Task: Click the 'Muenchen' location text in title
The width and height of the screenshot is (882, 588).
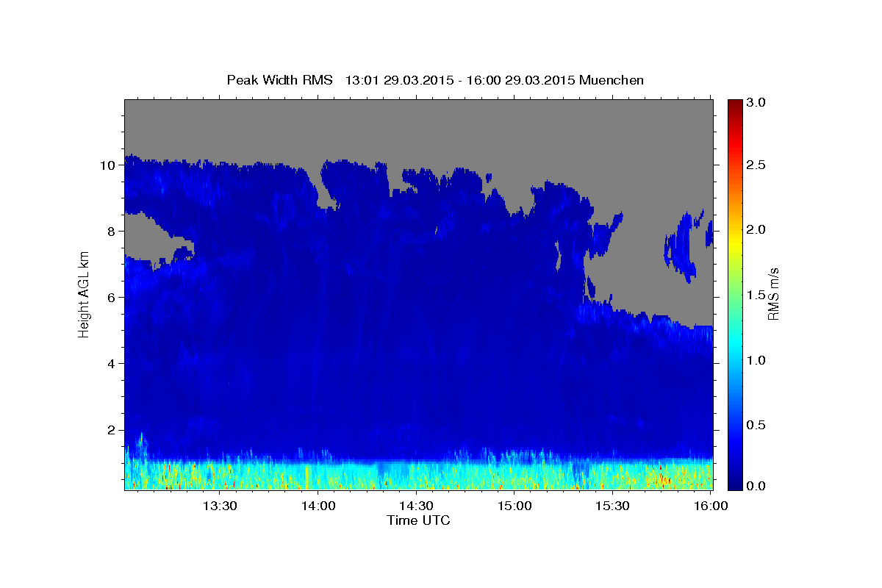Action: 612,80
